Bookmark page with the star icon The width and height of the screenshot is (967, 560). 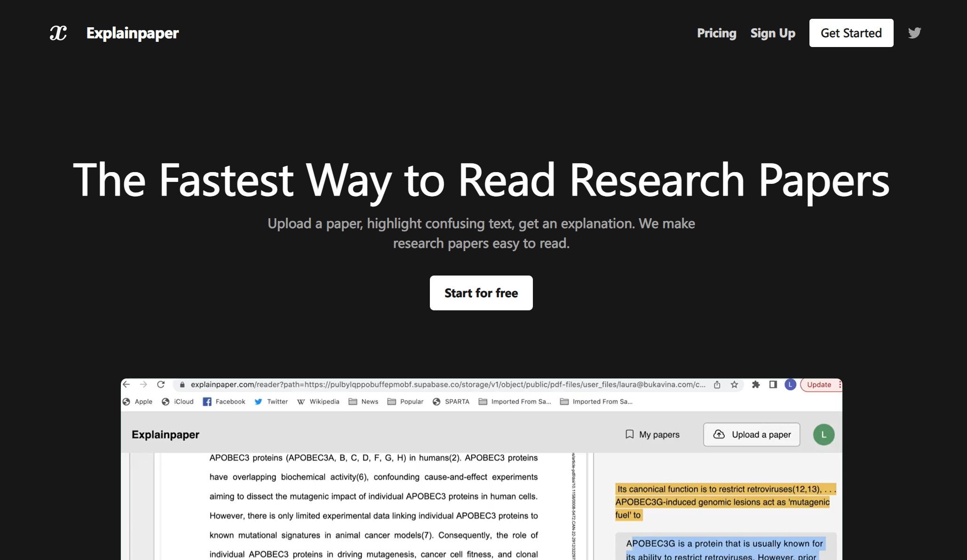coord(734,385)
